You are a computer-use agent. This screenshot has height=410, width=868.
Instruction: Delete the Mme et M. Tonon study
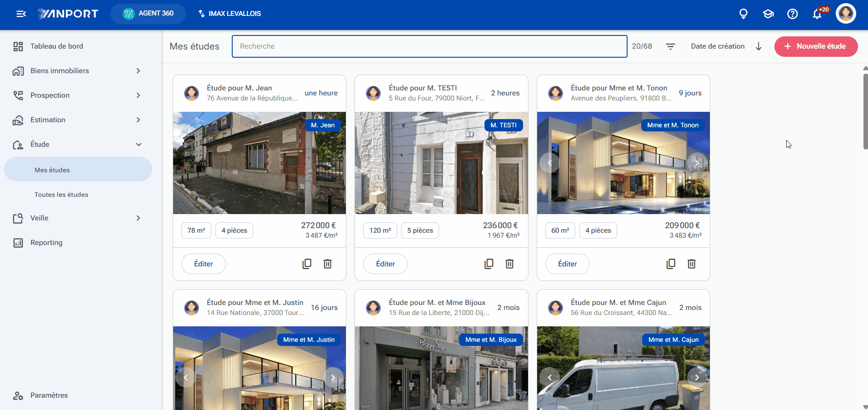point(692,264)
